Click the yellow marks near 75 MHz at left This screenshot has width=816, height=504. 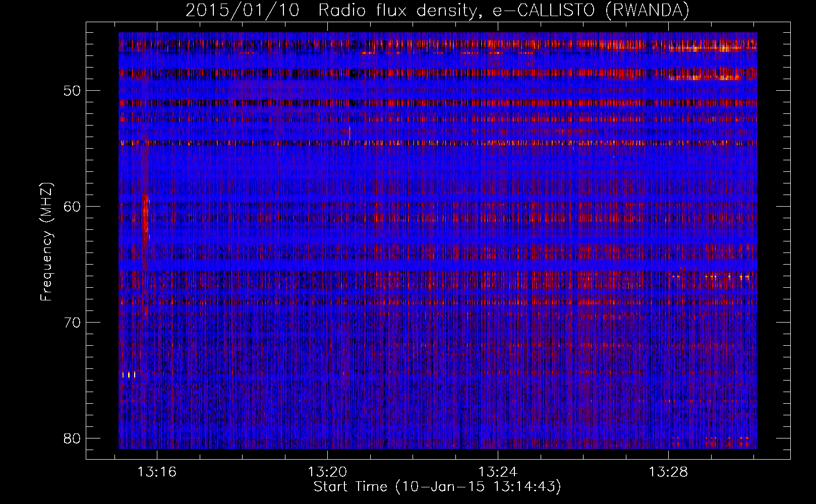click(129, 374)
